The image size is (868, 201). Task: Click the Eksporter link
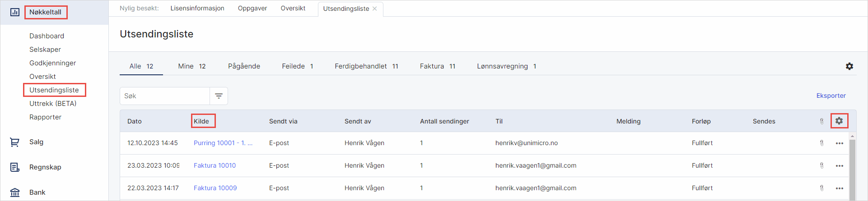831,96
